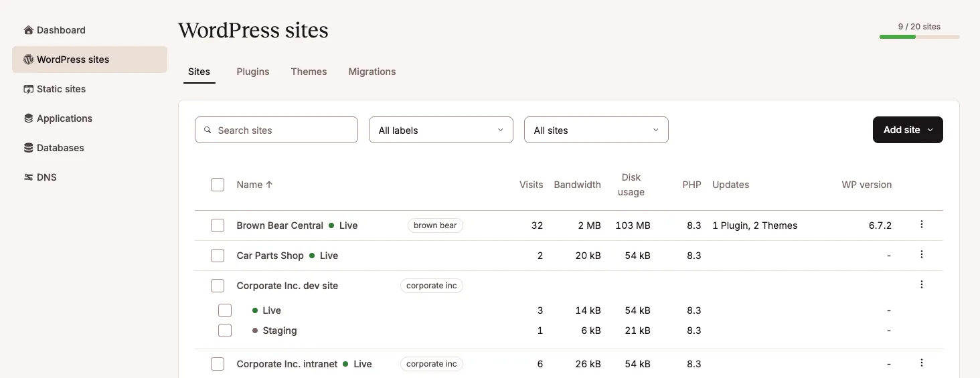Switch to the Themes tab

pos(309,72)
